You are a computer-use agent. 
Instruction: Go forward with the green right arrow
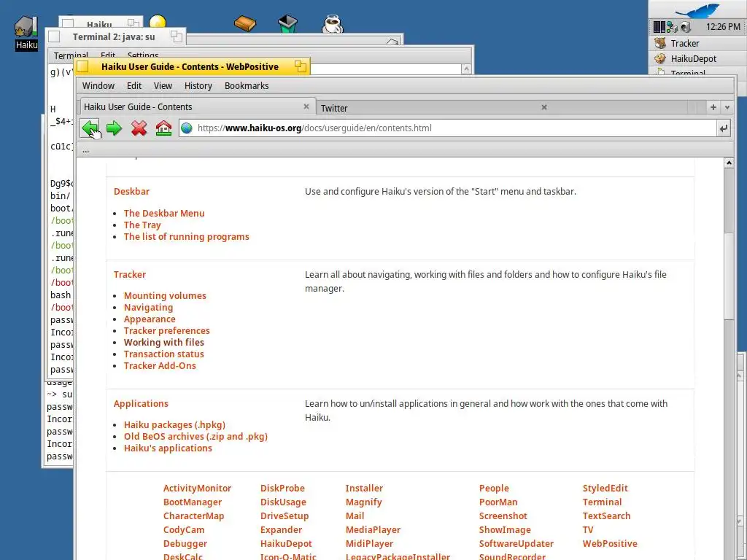115,128
